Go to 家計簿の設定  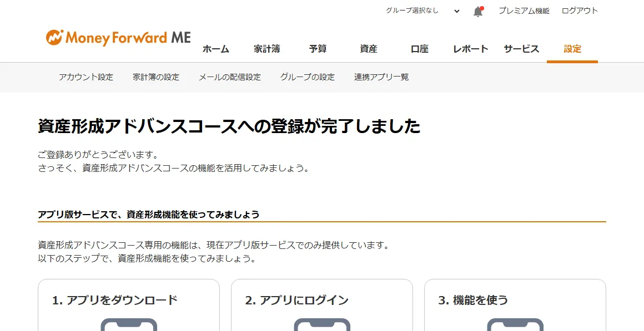tap(156, 77)
